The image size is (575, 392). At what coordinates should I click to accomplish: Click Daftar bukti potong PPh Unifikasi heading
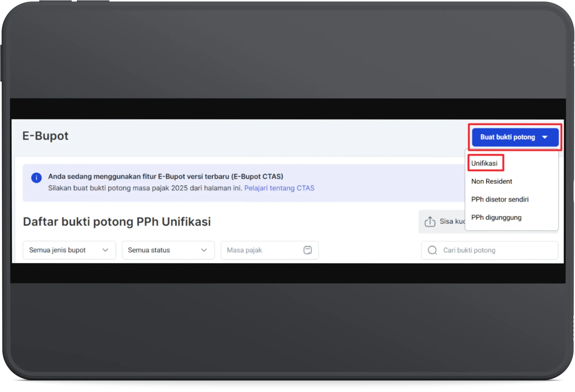117,222
